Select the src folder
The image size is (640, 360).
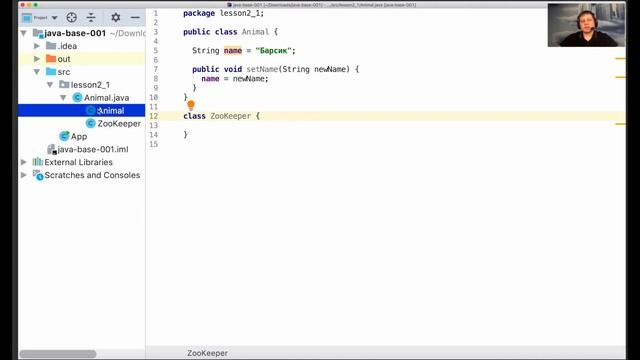coord(64,72)
